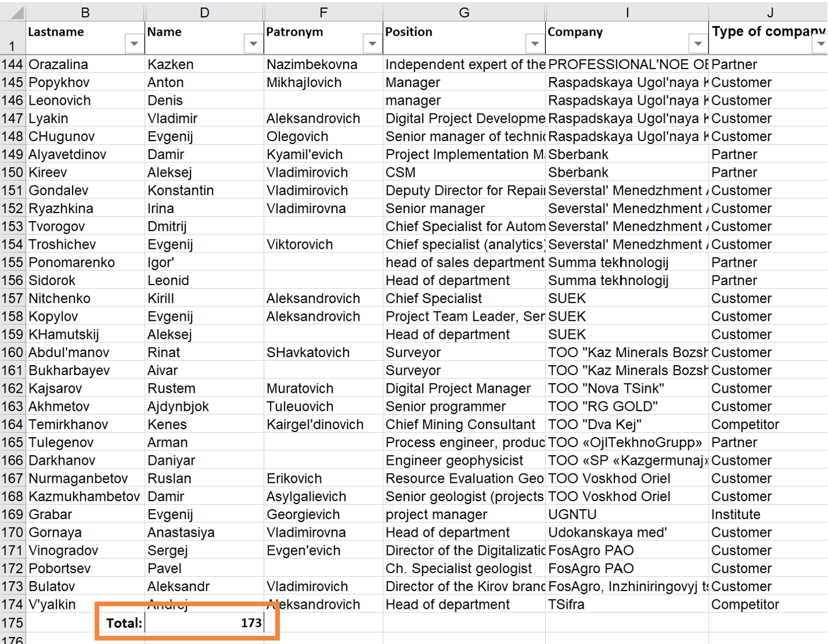Select row 144 by its row header

coord(13,64)
